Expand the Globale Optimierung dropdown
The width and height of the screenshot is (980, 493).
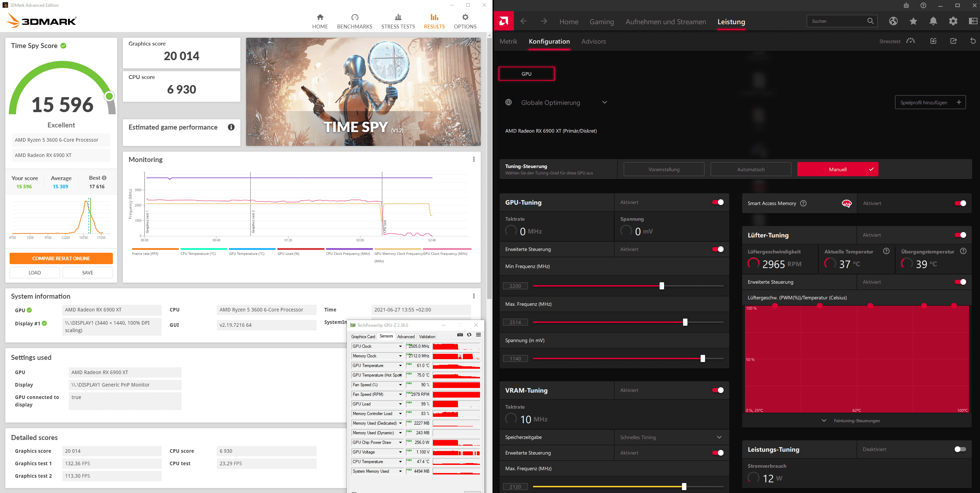(605, 102)
